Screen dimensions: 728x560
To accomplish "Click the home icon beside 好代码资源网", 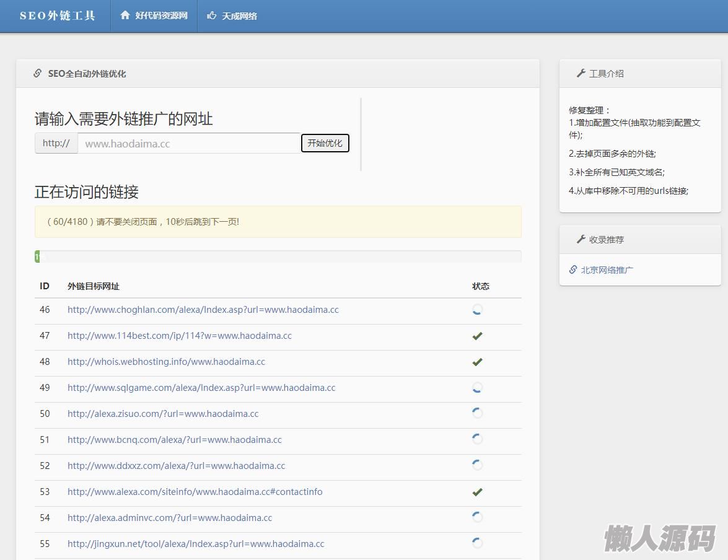I will [x=125, y=15].
